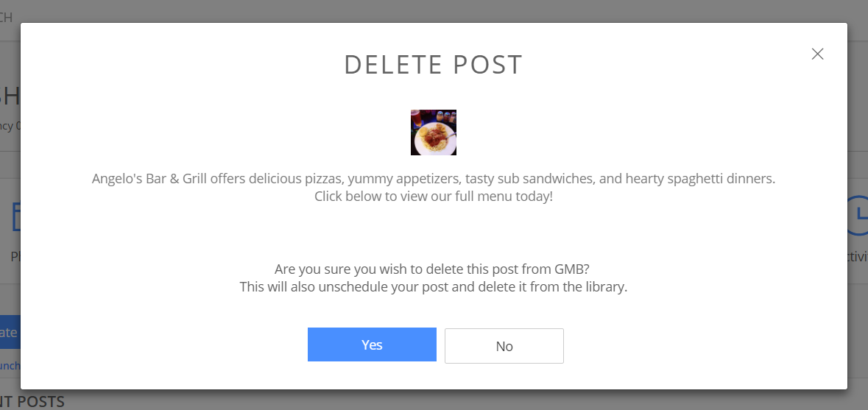Image resolution: width=868 pixels, height=410 pixels.
Task: Click the unschedule and delete from library warning
Action: point(433,287)
